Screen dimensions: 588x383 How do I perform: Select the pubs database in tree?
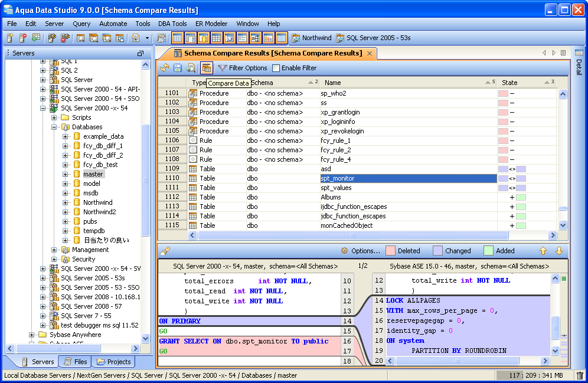click(90, 221)
